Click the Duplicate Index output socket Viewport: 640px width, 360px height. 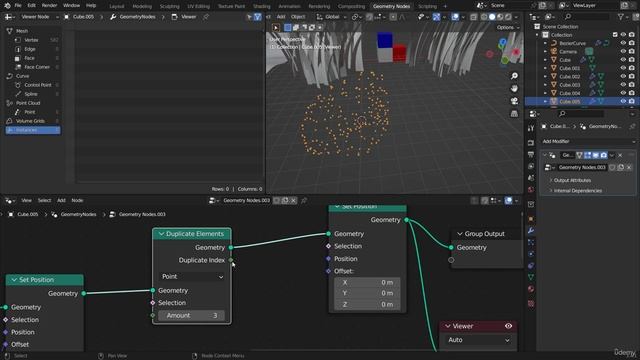tap(231, 260)
